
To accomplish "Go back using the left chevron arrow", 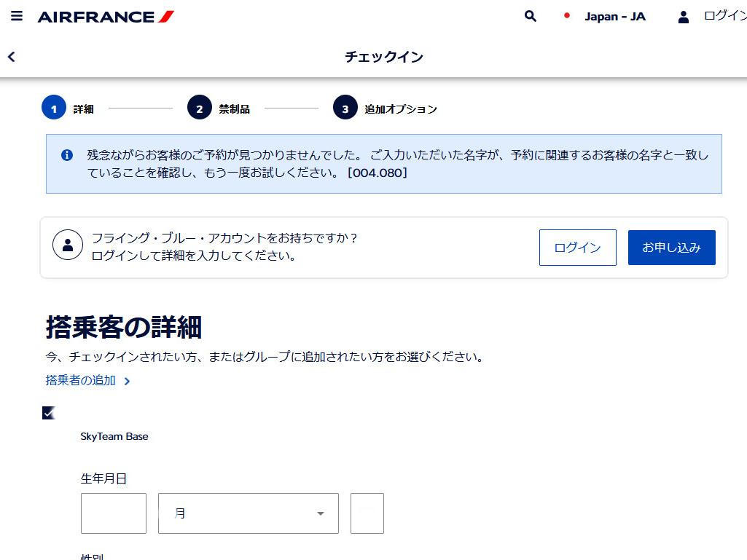I will [x=12, y=57].
